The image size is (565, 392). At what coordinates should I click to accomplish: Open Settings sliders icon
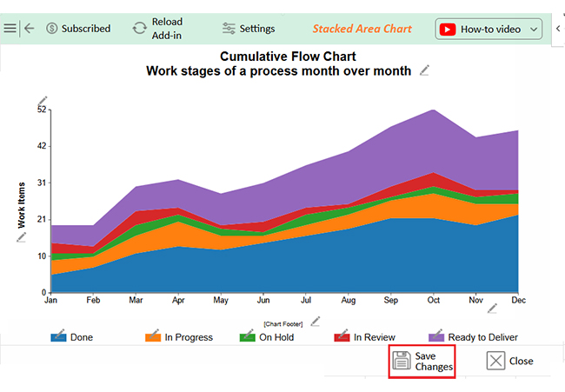pos(229,29)
